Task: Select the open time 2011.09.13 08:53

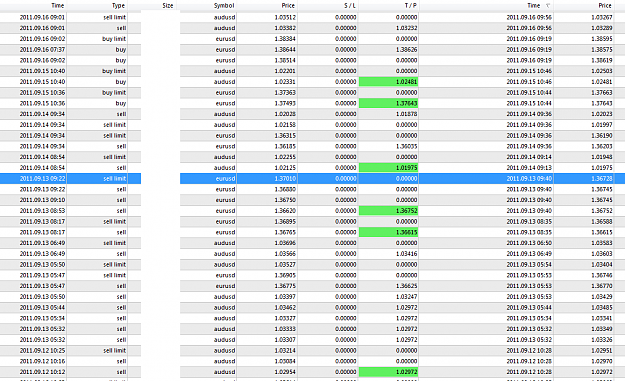Action: coord(42,211)
